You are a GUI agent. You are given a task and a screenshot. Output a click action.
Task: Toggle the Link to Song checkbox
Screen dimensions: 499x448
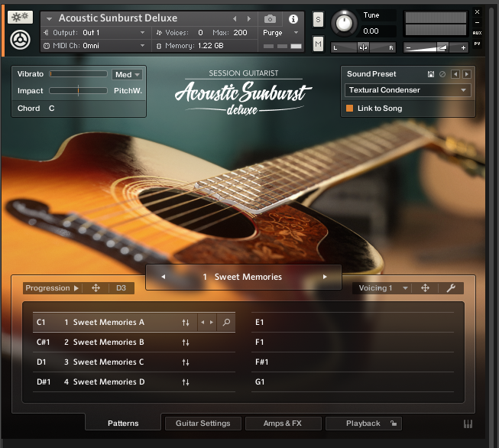(349, 109)
